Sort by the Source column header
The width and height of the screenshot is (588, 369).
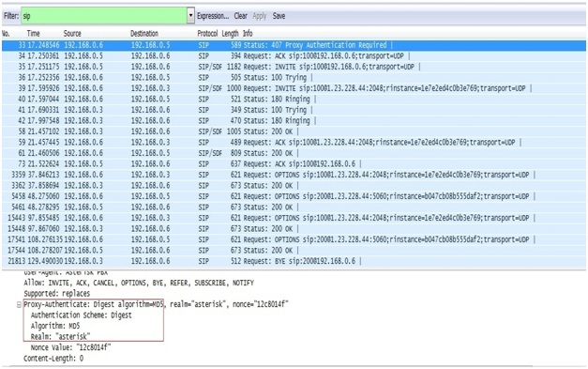72,34
